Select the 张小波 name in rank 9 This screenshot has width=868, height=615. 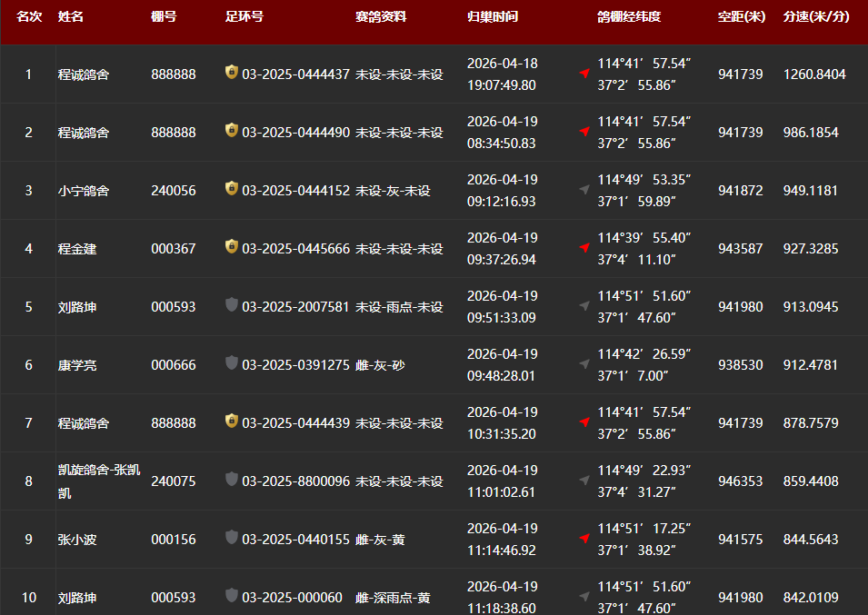pyautogui.click(x=77, y=540)
